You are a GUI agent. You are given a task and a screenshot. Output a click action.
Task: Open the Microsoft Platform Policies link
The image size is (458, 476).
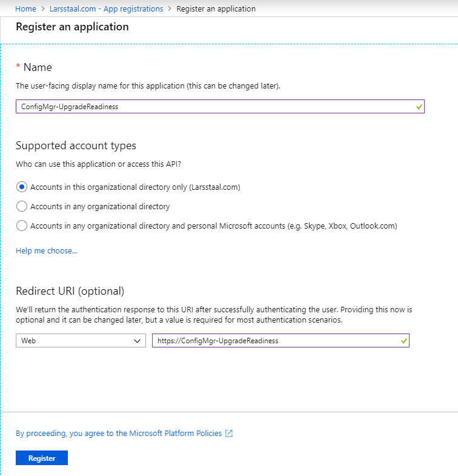[x=119, y=433]
